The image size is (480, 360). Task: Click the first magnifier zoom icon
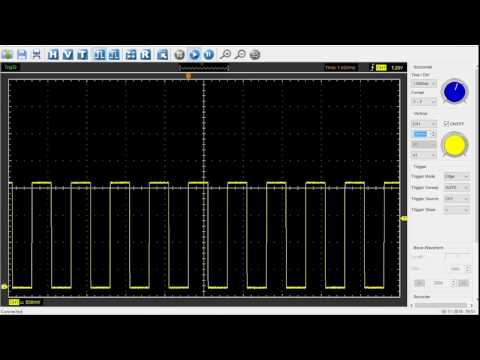pos(226,54)
